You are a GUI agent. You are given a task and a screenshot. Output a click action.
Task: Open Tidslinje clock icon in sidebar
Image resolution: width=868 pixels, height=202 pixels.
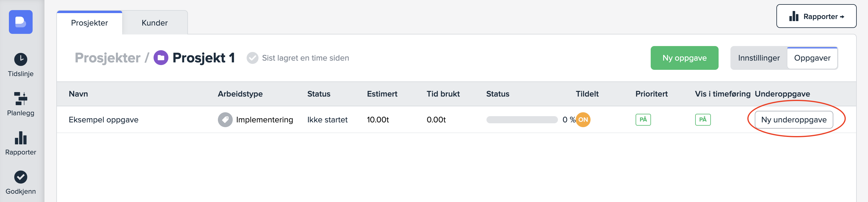(x=20, y=59)
